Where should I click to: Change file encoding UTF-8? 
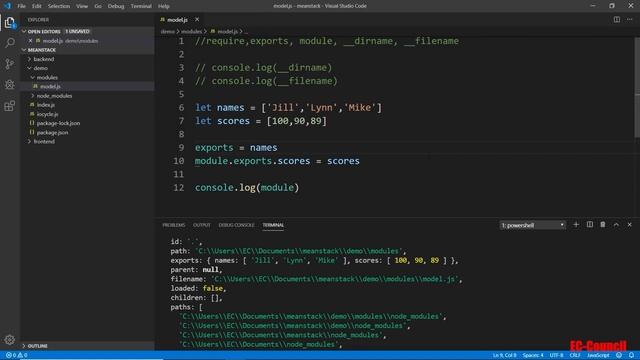556,355
